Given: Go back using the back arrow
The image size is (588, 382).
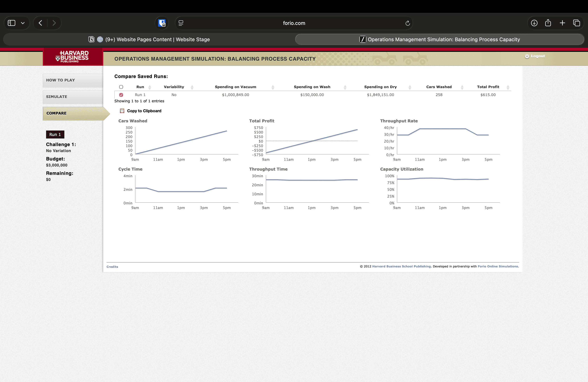Looking at the screenshot, I should point(40,23).
